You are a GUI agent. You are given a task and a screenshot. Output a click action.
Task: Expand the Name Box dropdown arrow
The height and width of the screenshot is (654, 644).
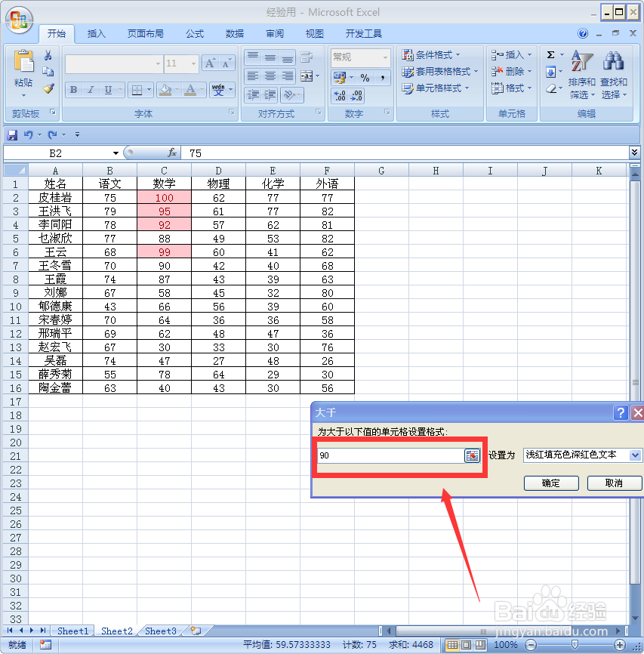pos(116,153)
